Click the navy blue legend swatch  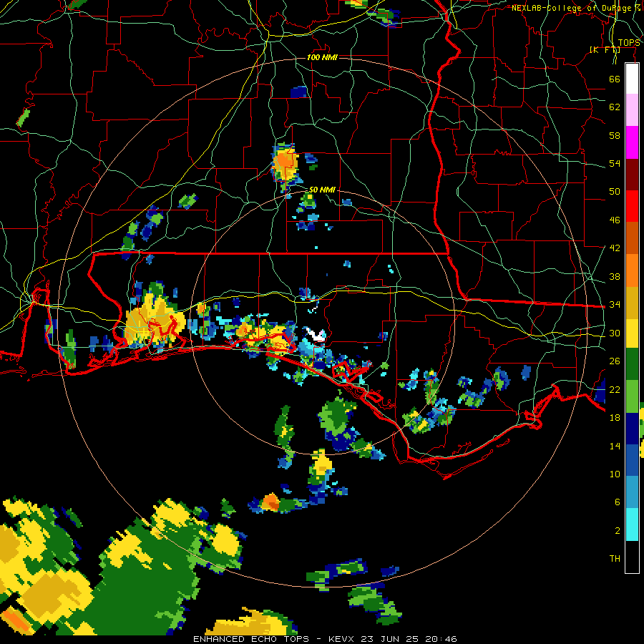point(632,429)
